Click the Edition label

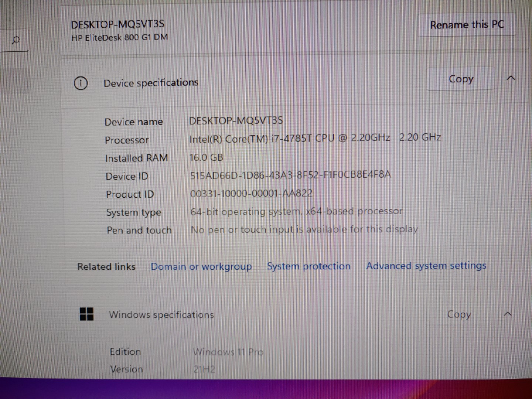pyautogui.click(x=125, y=351)
